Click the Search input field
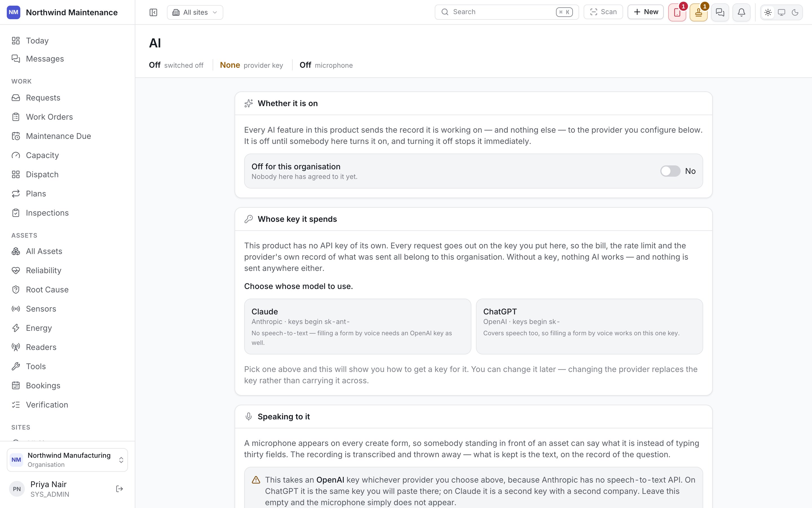 point(507,12)
